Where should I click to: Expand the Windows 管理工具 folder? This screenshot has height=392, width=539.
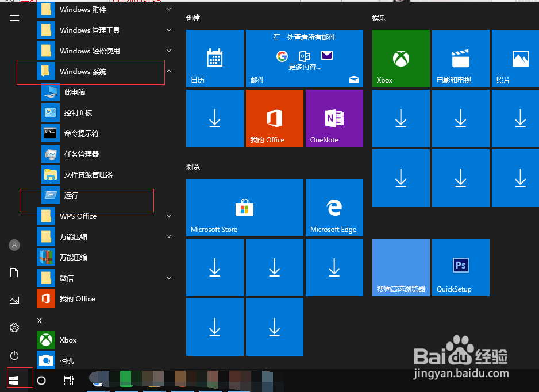pos(106,30)
